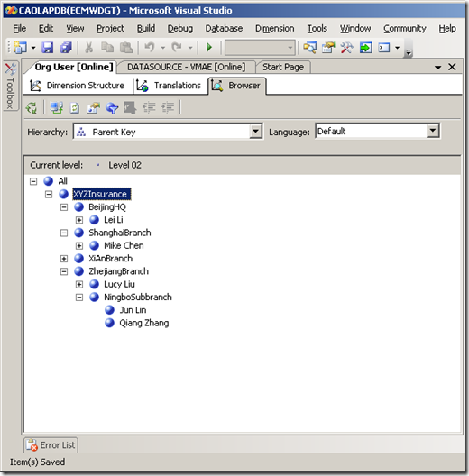Open the solution configuration combo box
The width and height of the screenshot is (469, 476).
click(260, 48)
